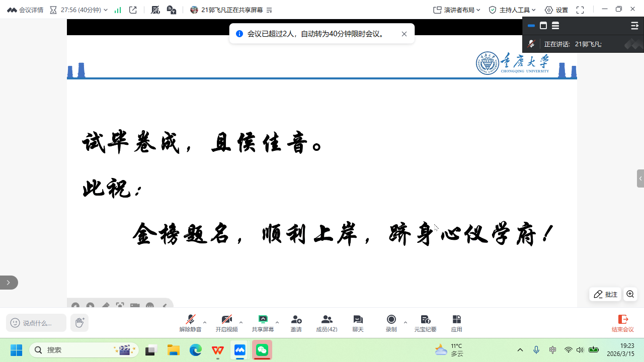Open the members list (42)
Viewport: 644px width, 362px height.
(327, 323)
